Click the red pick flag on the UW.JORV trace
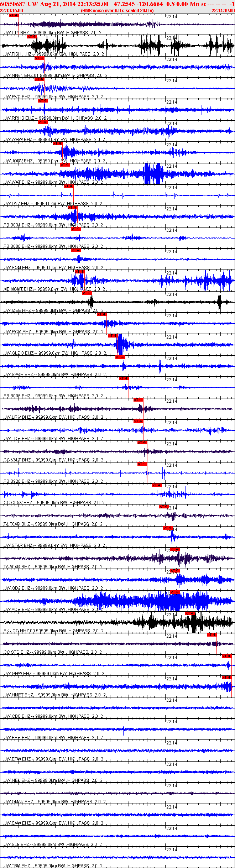 tap(57, 143)
